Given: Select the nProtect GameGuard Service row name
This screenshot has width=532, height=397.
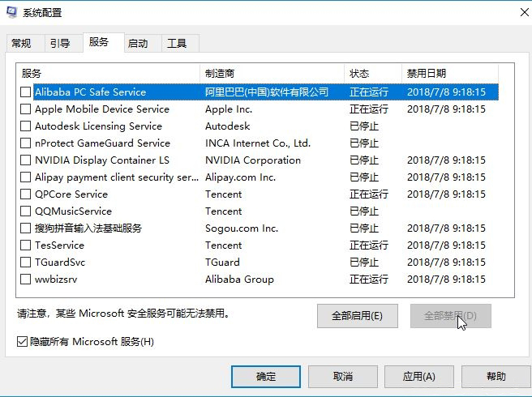Looking at the screenshot, I should click(102, 143).
